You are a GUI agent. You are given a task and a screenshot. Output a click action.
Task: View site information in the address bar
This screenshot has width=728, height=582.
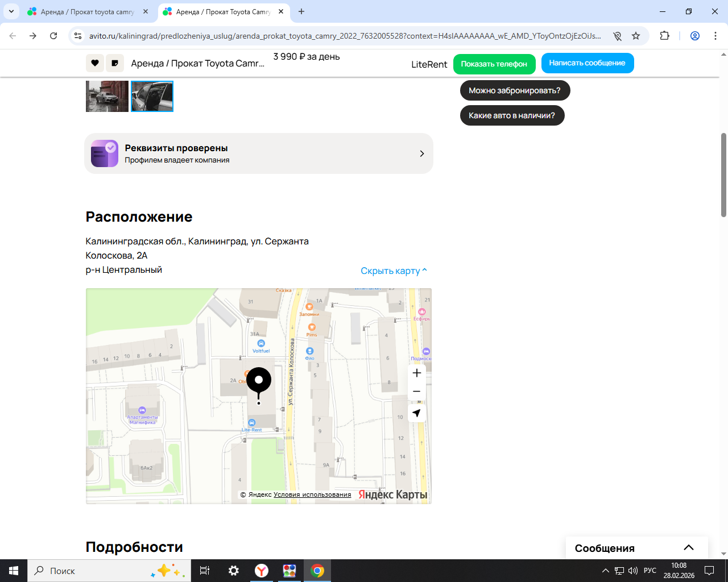coord(78,36)
